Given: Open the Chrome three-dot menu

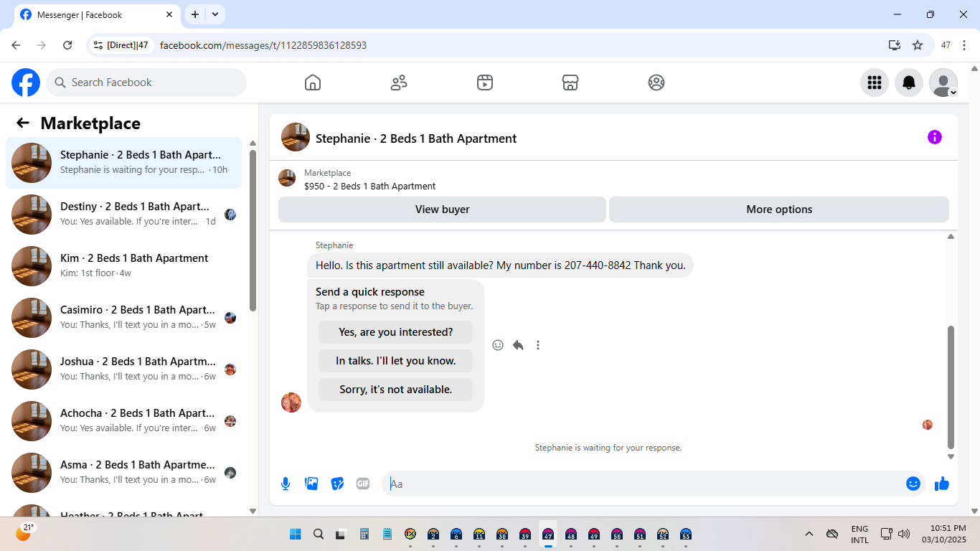Looking at the screenshot, I should click(x=965, y=45).
